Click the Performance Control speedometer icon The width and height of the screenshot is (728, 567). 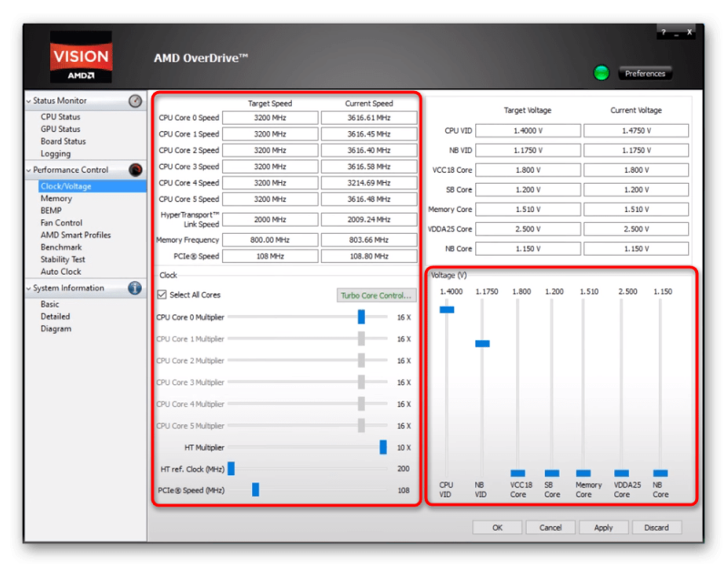(135, 170)
